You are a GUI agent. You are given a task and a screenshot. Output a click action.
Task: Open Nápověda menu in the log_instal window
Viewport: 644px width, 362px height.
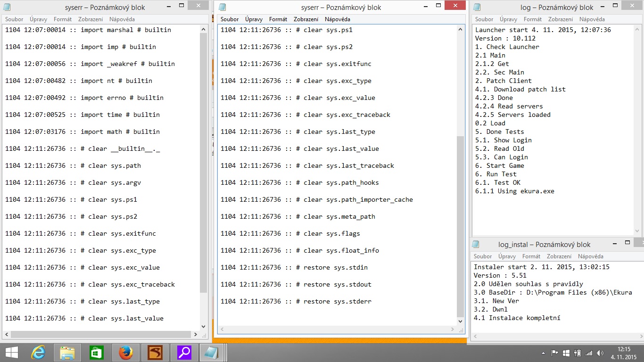pyautogui.click(x=591, y=256)
